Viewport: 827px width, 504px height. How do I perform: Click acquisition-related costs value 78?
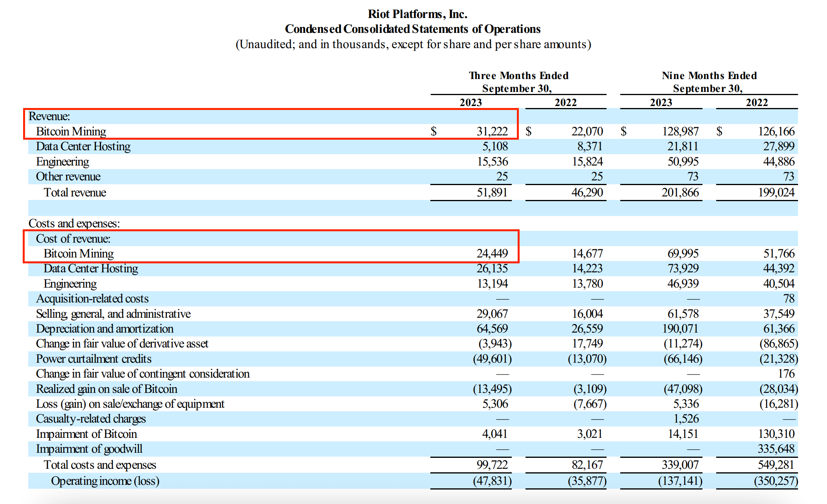point(789,299)
